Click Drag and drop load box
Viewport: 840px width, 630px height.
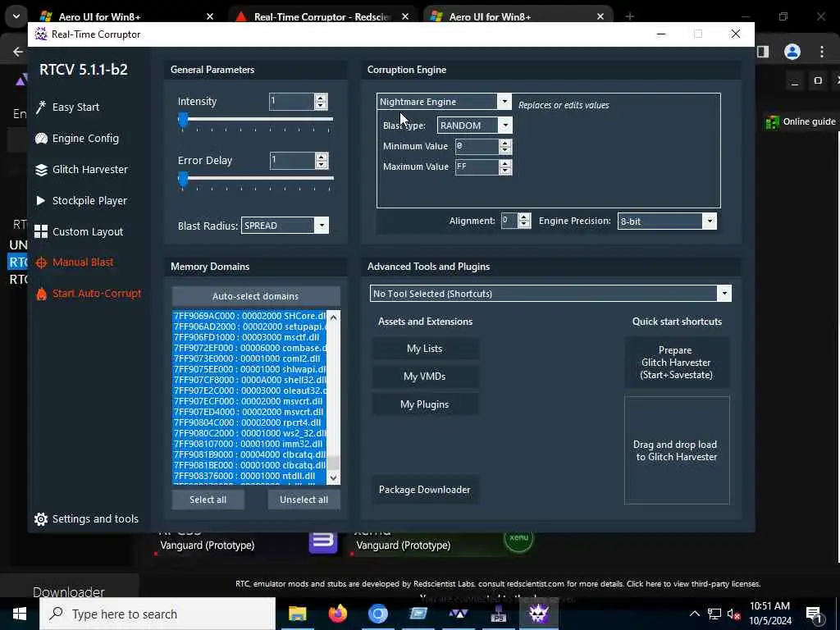pos(677,450)
